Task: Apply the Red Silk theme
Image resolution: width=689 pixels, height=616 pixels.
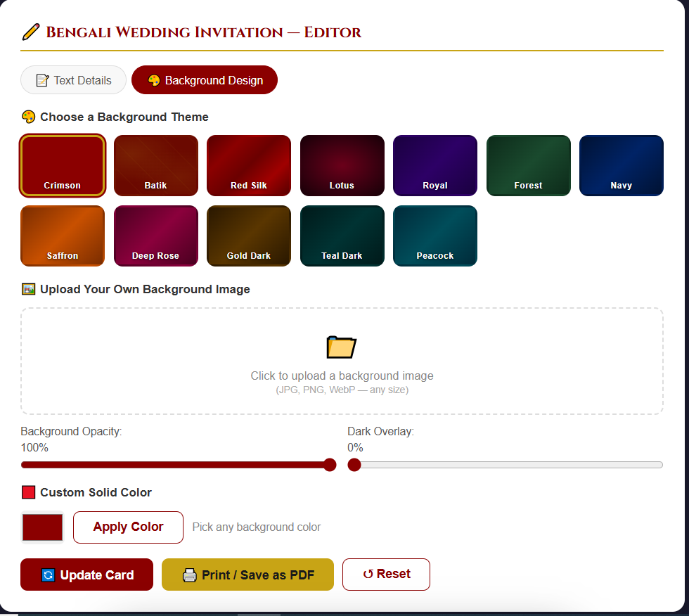Action: coord(249,166)
